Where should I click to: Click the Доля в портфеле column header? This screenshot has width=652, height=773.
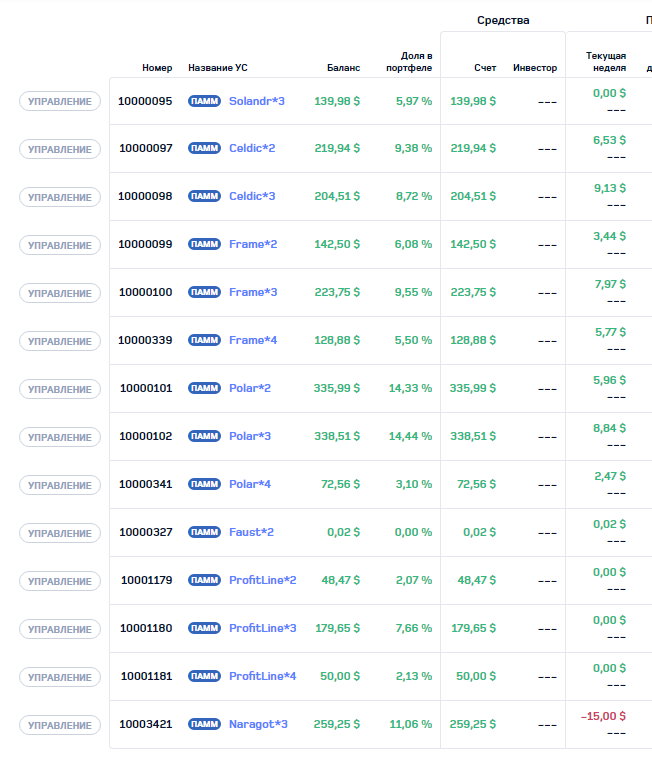[x=409, y=62]
